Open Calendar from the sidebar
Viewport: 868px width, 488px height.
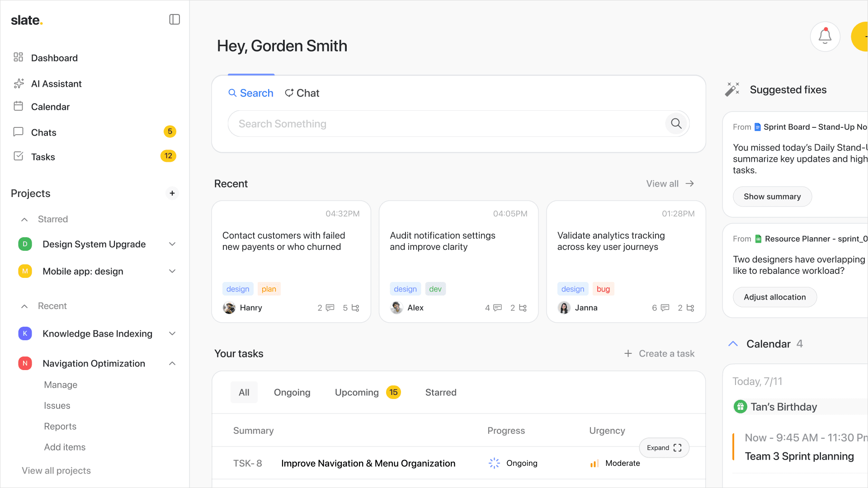50,107
